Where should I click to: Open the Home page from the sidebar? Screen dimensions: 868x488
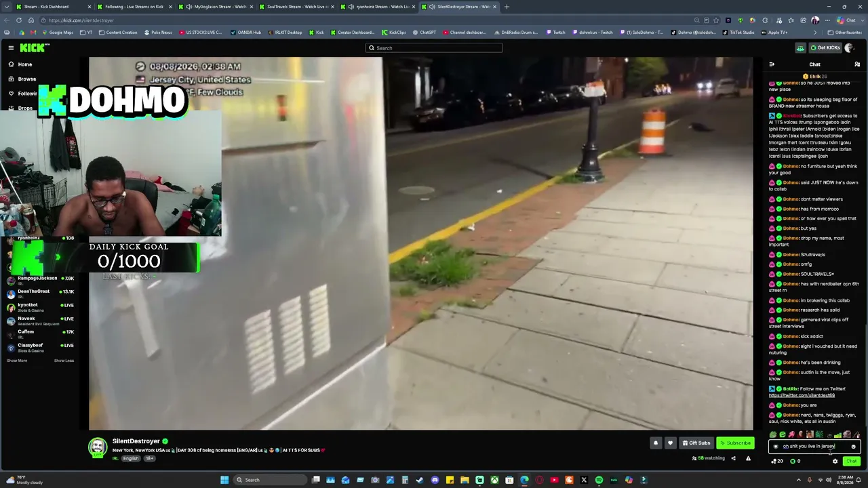[x=20, y=64]
